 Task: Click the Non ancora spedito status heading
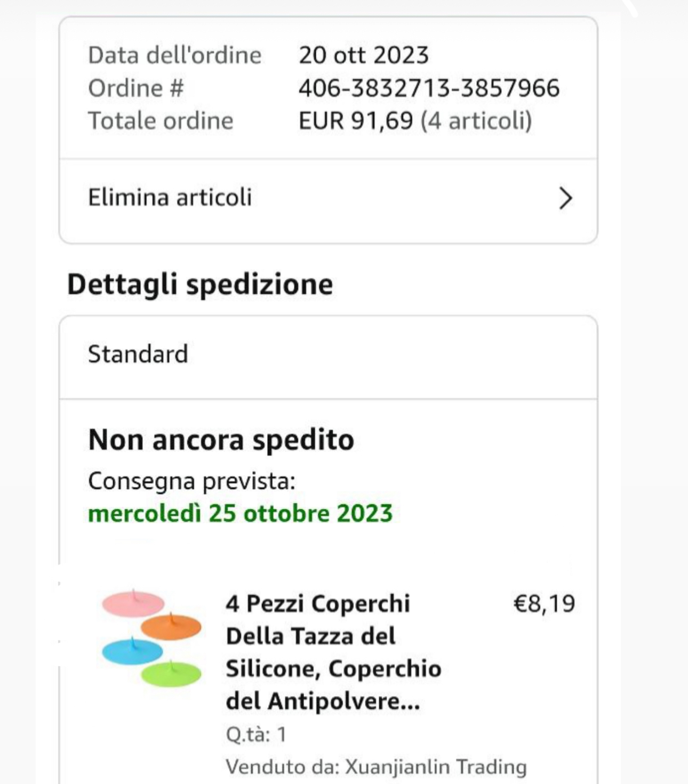221,440
